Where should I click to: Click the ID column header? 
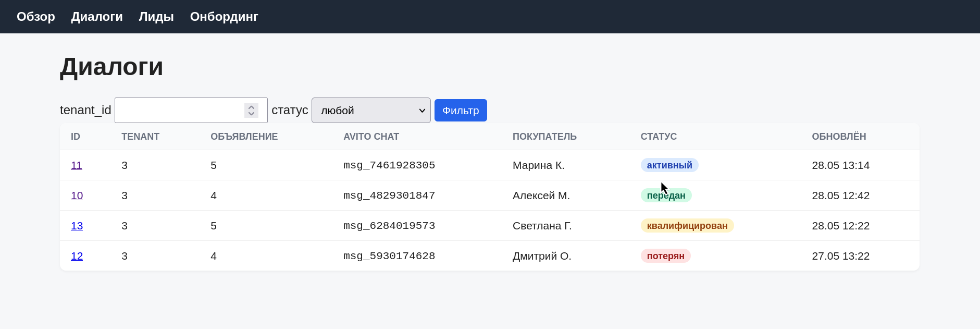(76, 137)
